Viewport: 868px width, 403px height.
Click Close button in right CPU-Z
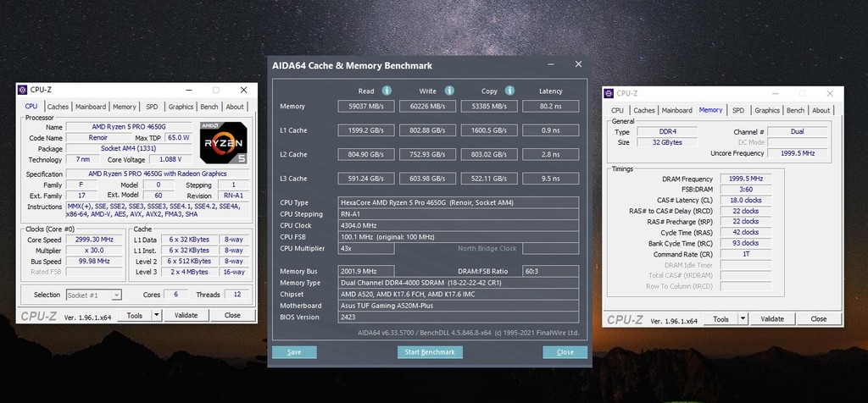[819, 319]
